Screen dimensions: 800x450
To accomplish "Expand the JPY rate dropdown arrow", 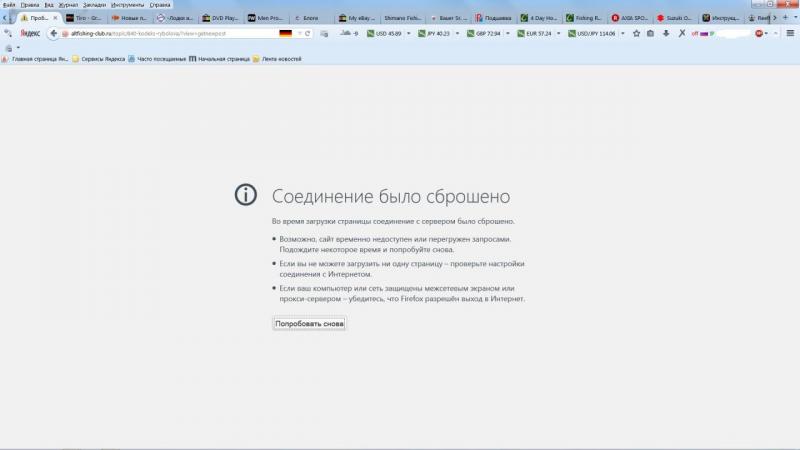I will pos(457,33).
